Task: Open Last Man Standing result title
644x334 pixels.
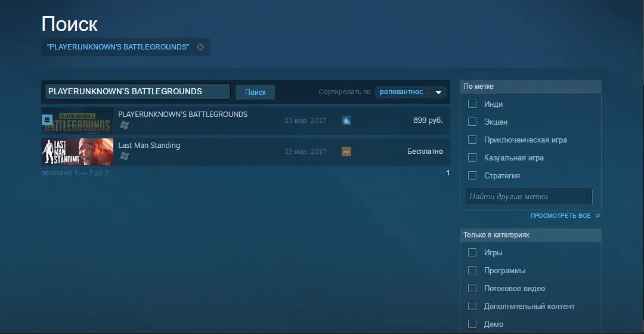Action: pyautogui.click(x=149, y=146)
